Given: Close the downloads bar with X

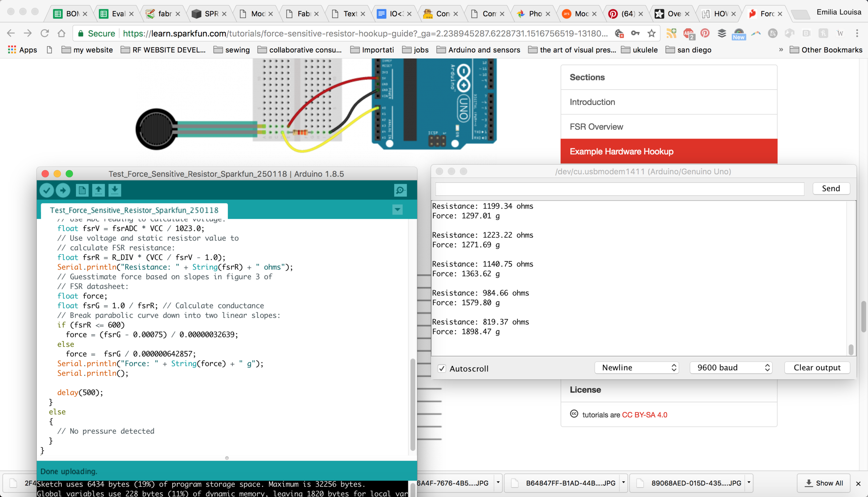Looking at the screenshot, I should (858, 483).
